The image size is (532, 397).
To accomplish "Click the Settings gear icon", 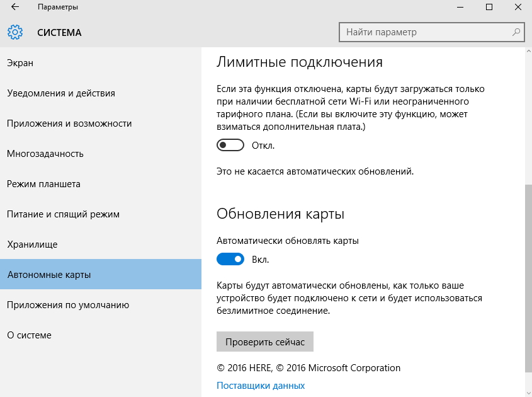I will coord(15,32).
